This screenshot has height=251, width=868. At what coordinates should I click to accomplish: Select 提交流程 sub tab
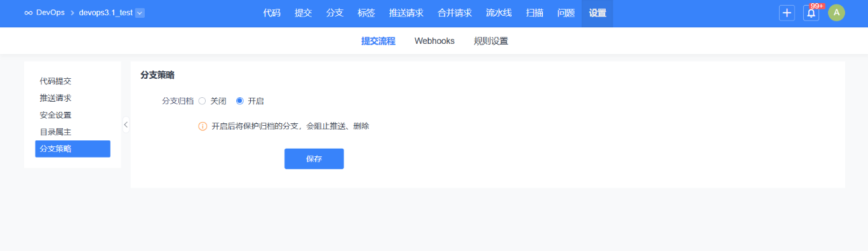[378, 41]
